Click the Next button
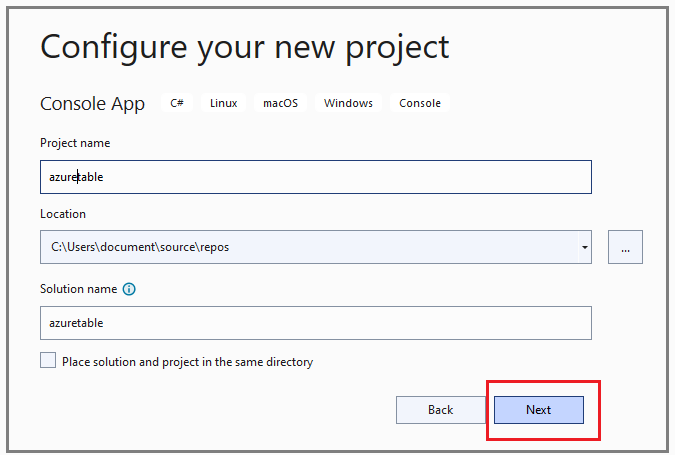This screenshot has height=455, width=675. (x=539, y=410)
